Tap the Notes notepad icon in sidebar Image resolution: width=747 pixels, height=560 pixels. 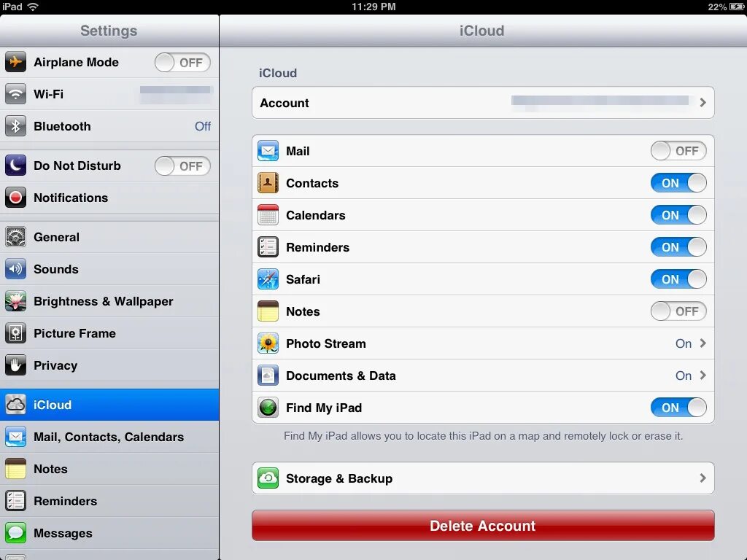(x=16, y=469)
